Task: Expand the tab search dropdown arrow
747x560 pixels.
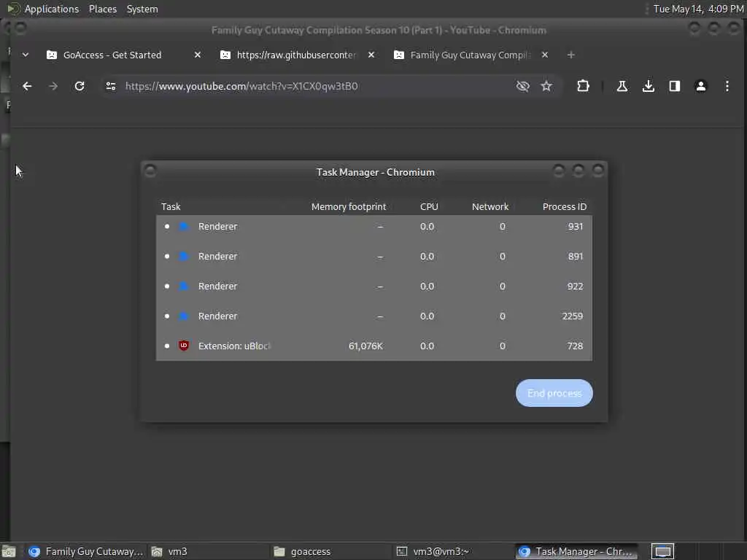Action: click(26, 55)
